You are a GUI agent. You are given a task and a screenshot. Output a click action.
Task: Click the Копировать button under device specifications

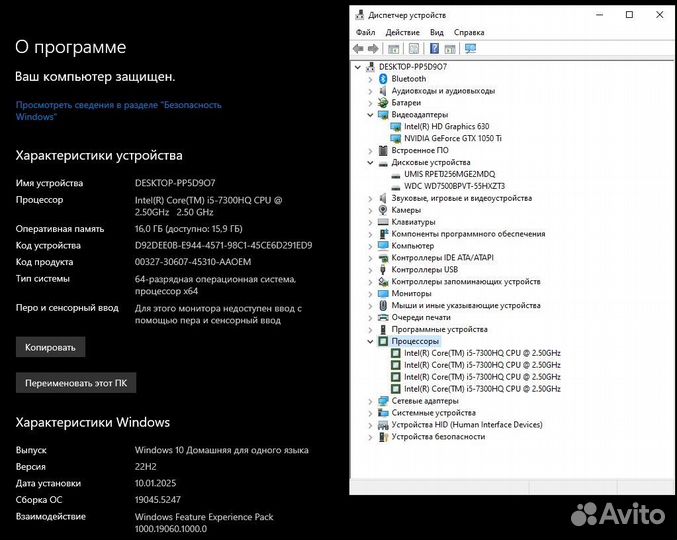(x=51, y=347)
